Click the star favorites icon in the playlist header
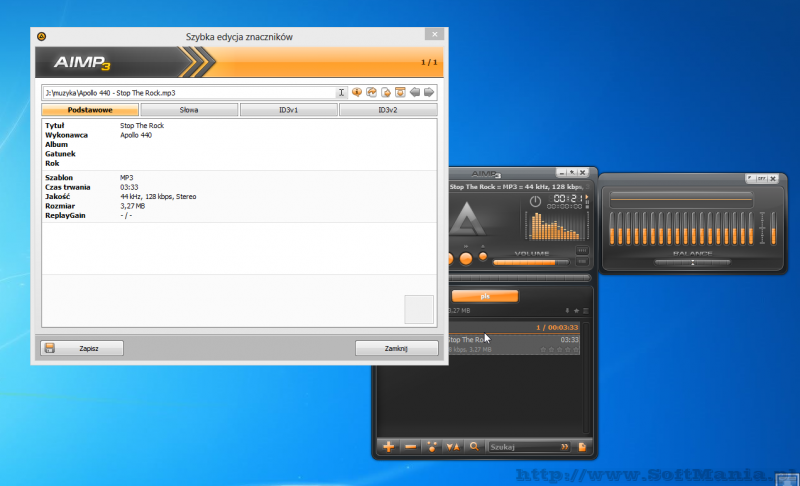800x486 pixels. pos(577,311)
